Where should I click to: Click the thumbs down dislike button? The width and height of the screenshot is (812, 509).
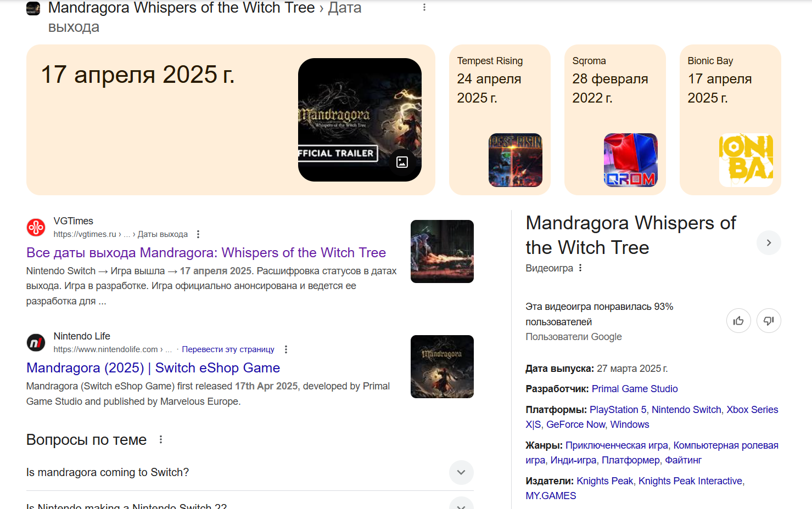(x=769, y=321)
